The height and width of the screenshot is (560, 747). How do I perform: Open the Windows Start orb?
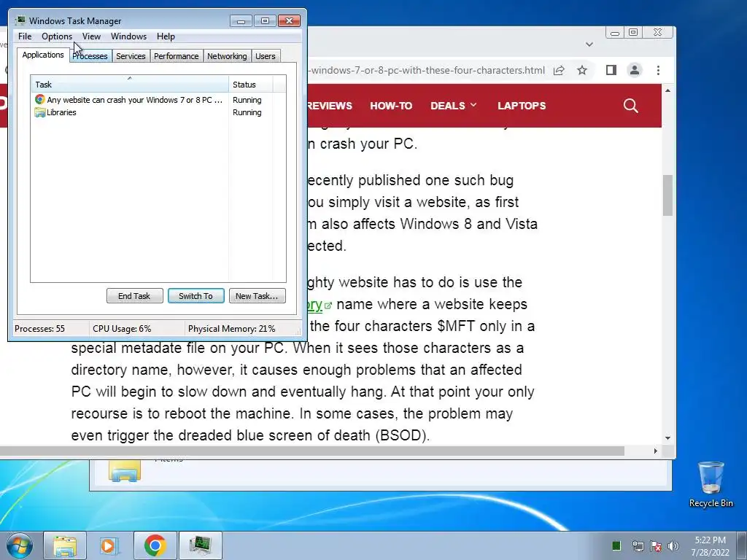(20, 545)
